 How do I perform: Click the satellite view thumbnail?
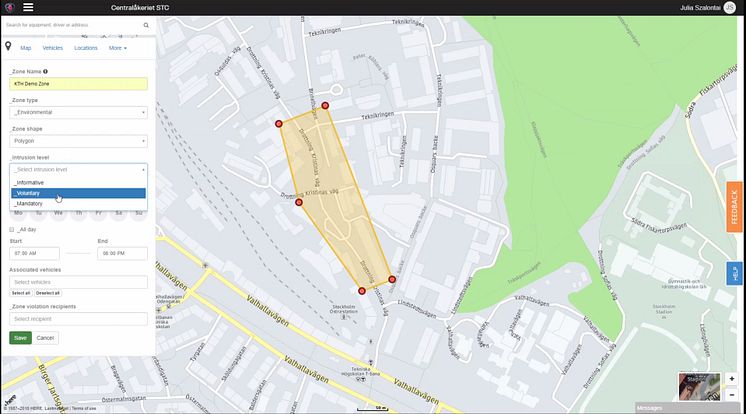[x=699, y=387]
